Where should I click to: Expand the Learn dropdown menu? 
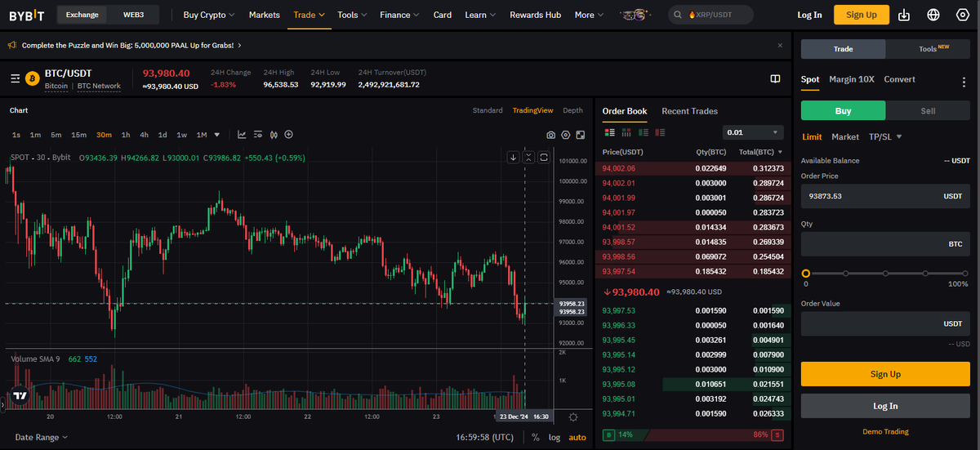tap(481, 15)
